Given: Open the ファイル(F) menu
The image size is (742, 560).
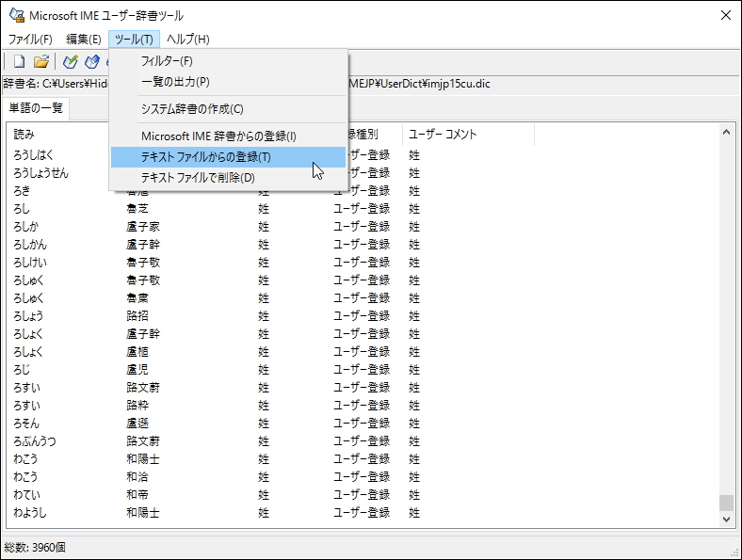Looking at the screenshot, I should (30, 40).
